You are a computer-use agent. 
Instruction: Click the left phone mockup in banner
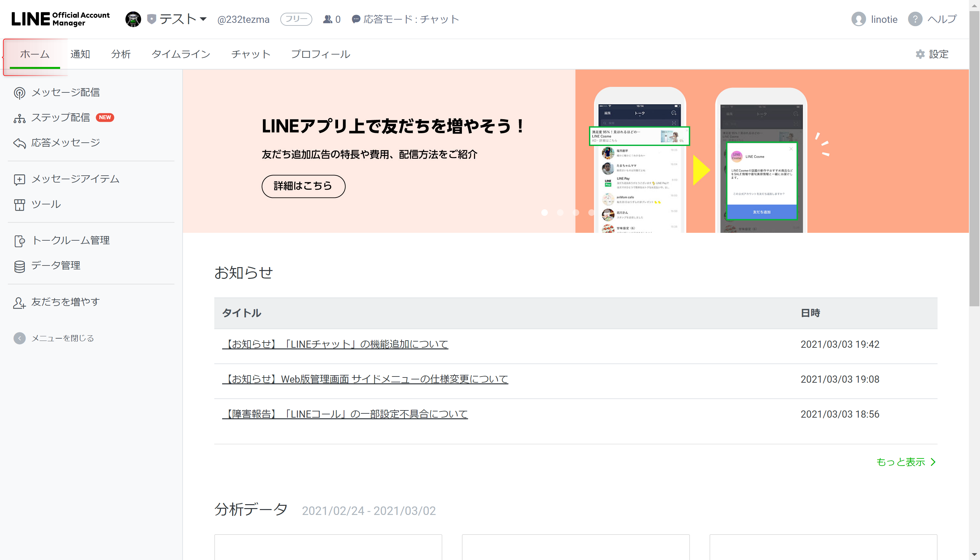tap(640, 160)
